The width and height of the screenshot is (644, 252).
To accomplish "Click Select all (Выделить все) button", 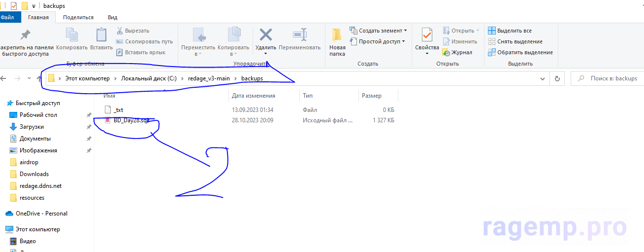I will tap(510, 31).
